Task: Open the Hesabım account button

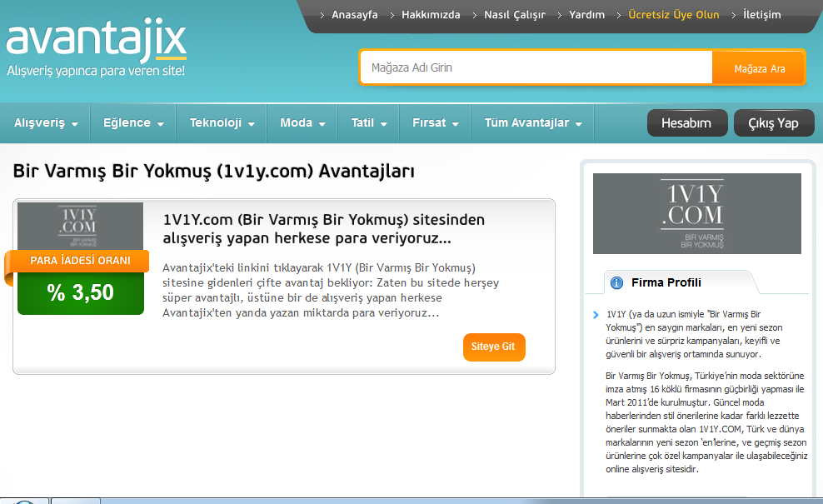Action: [687, 122]
